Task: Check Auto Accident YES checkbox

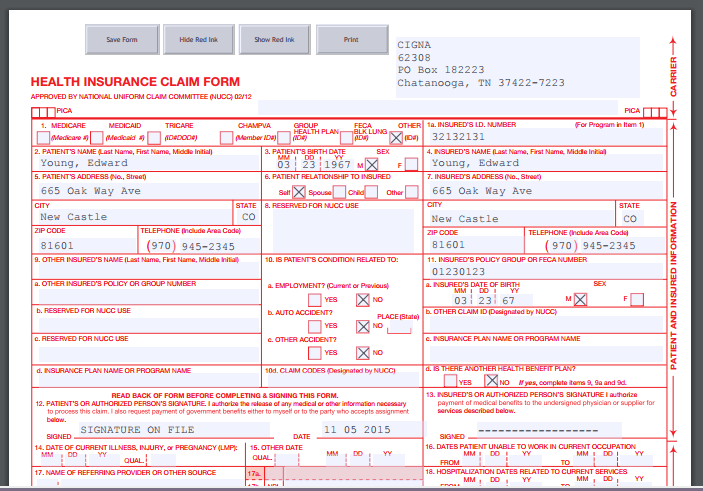Action: tap(315, 326)
